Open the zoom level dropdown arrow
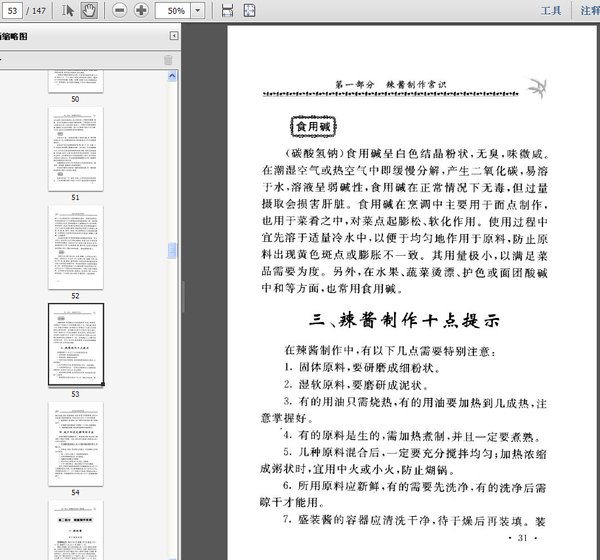The height and width of the screenshot is (560, 600). (199, 10)
